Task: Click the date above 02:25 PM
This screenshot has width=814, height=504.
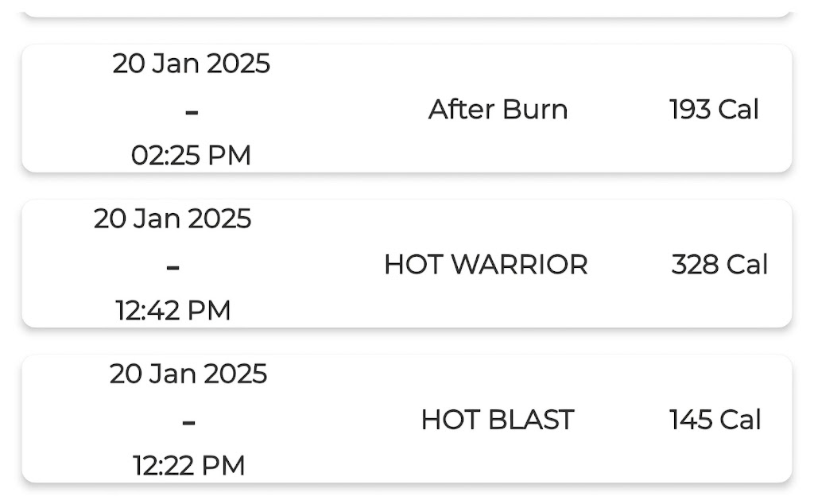Action: (191, 63)
